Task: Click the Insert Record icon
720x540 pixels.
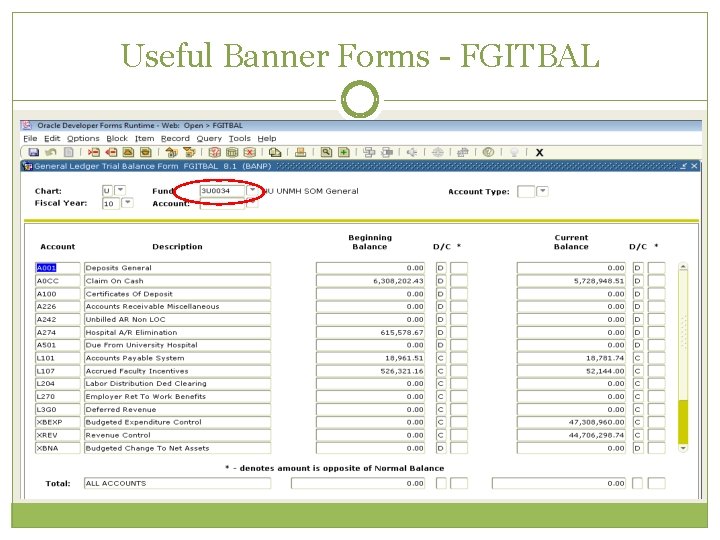Action: click(94, 152)
